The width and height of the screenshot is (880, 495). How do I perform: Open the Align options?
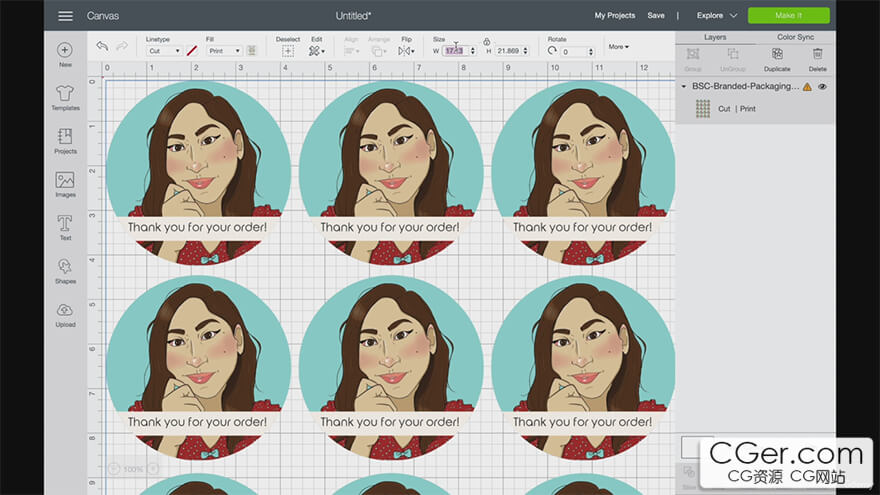pos(351,51)
